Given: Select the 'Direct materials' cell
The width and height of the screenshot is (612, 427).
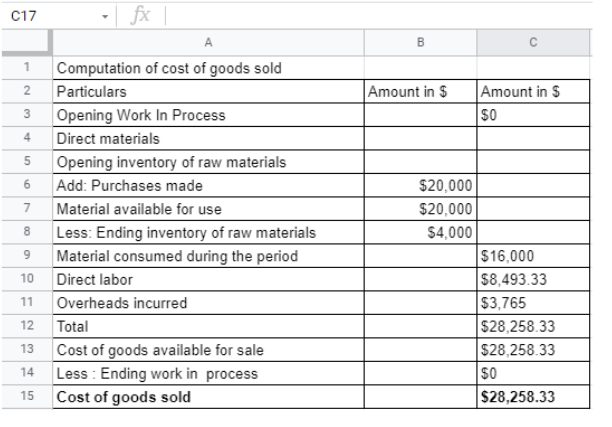Looking at the screenshot, I should point(208,138).
